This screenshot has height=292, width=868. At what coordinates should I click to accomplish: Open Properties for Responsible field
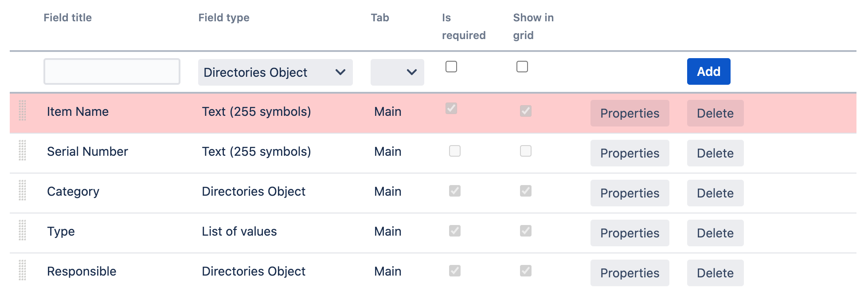tap(629, 273)
